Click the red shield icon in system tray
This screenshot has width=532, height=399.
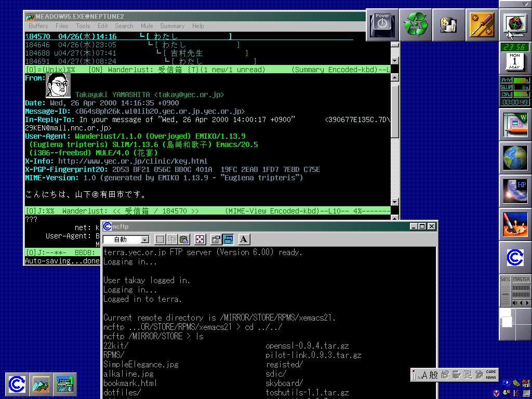[496, 393]
